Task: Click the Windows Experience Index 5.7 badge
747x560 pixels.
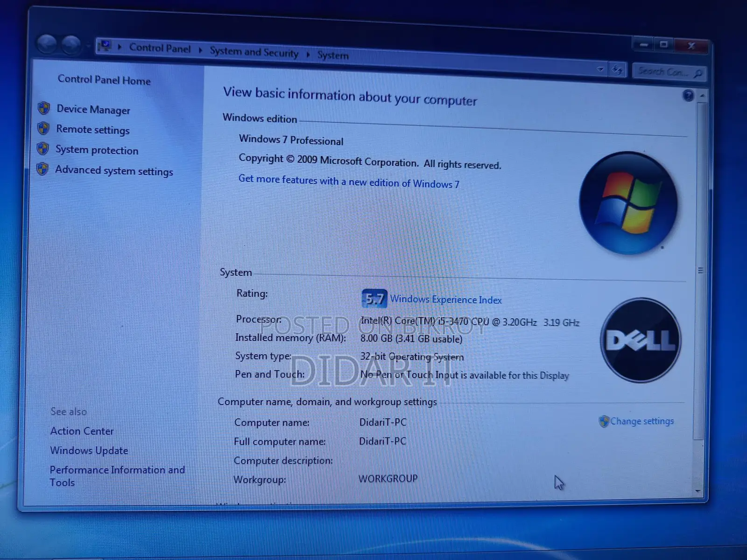Action: click(374, 298)
